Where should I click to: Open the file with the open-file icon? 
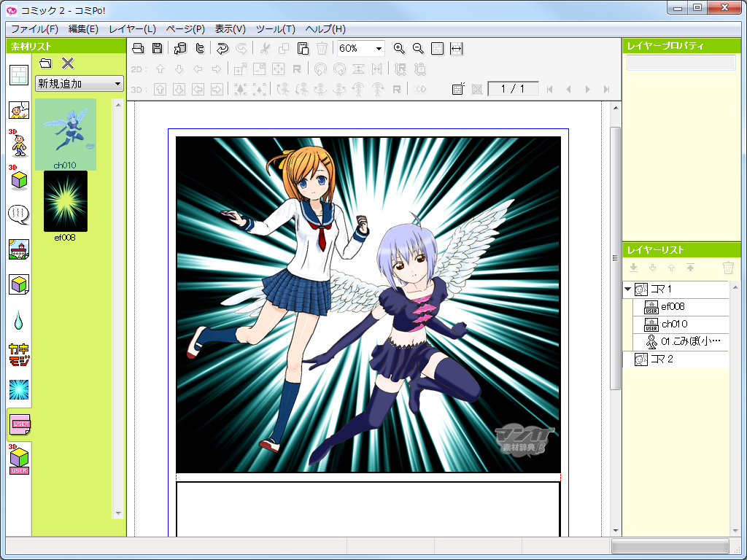point(138,48)
